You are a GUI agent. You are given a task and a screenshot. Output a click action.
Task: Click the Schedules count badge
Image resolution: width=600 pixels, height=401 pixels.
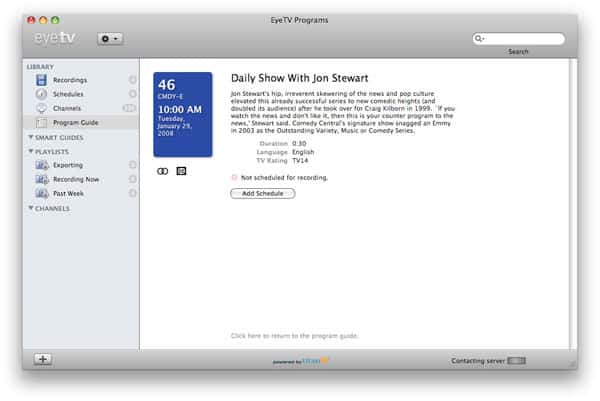coord(132,94)
